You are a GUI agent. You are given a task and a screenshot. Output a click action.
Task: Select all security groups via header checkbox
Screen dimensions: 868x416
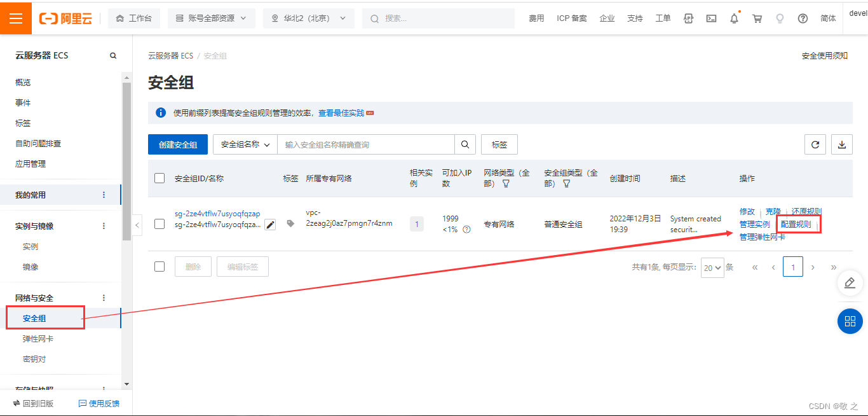pyautogui.click(x=159, y=178)
